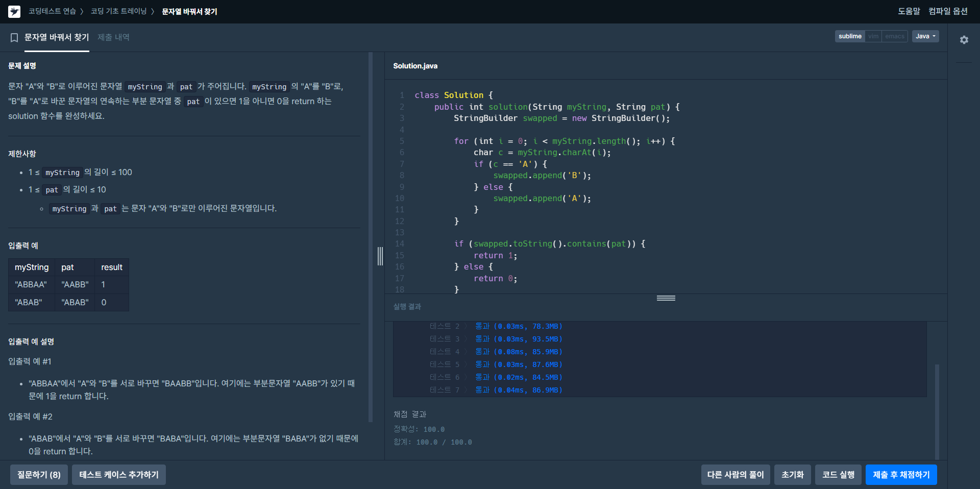Select vim editor keymap mode

click(x=873, y=36)
